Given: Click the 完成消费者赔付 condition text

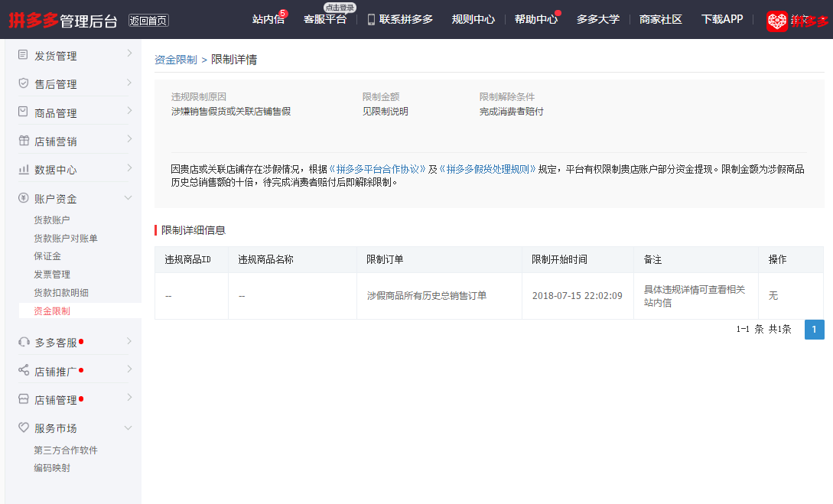Looking at the screenshot, I should tap(511, 112).
